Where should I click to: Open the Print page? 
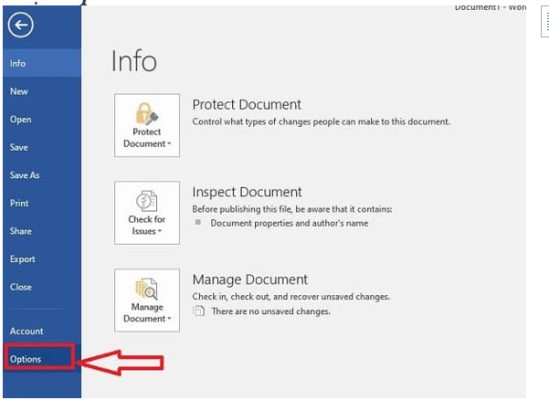[x=42, y=203]
